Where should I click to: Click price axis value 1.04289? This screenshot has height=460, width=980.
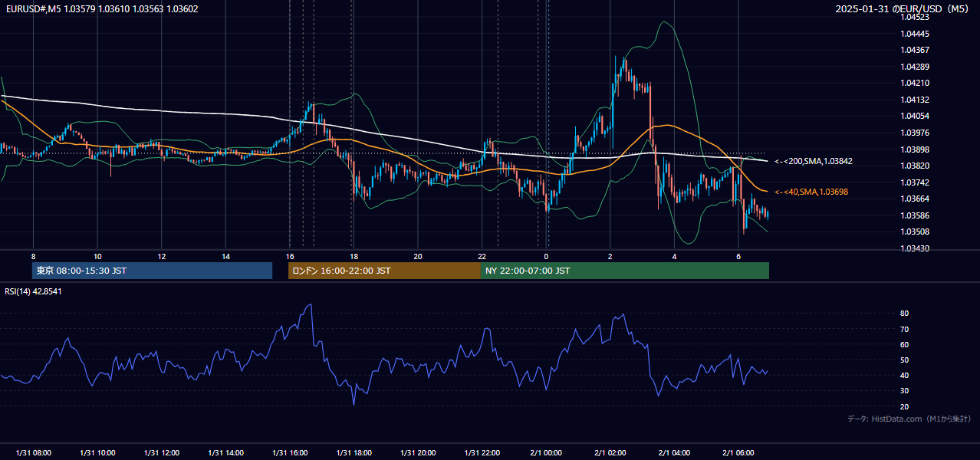tap(915, 67)
